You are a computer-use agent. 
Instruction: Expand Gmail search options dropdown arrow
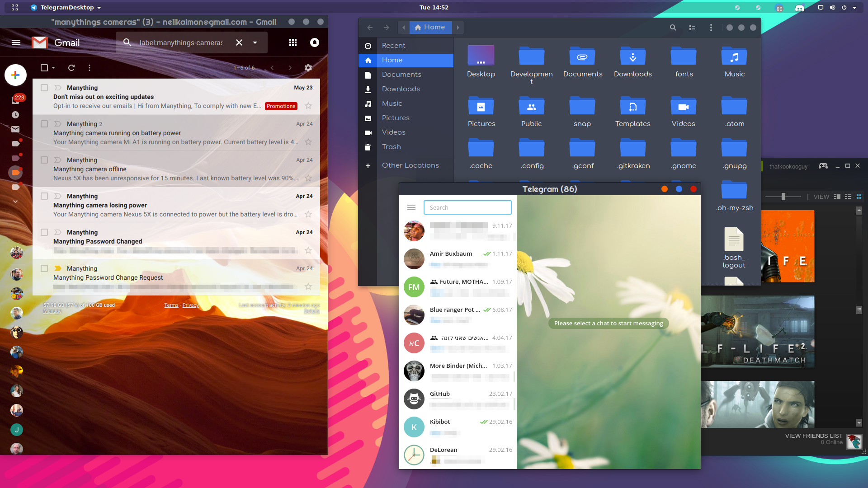click(x=255, y=42)
